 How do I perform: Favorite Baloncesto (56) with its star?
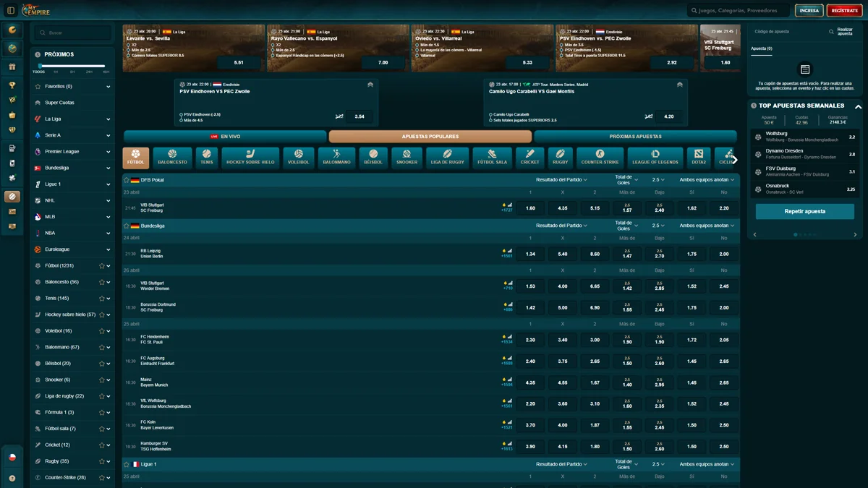(102, 282)
